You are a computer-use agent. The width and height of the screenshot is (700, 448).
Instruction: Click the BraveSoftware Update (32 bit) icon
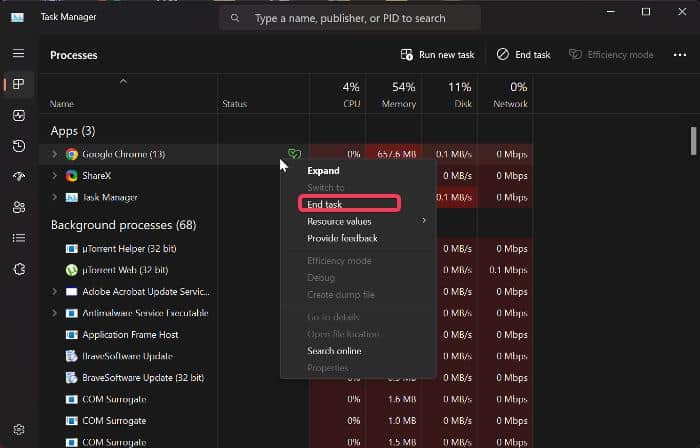coord(71,377)
